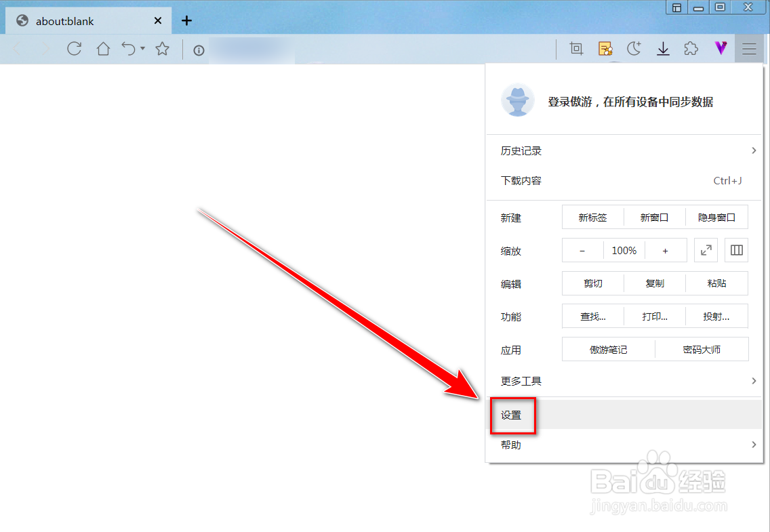Open a 隐身窗口 incognito window
The height and width of the screenshot is (532, 770).
point(716,217)
